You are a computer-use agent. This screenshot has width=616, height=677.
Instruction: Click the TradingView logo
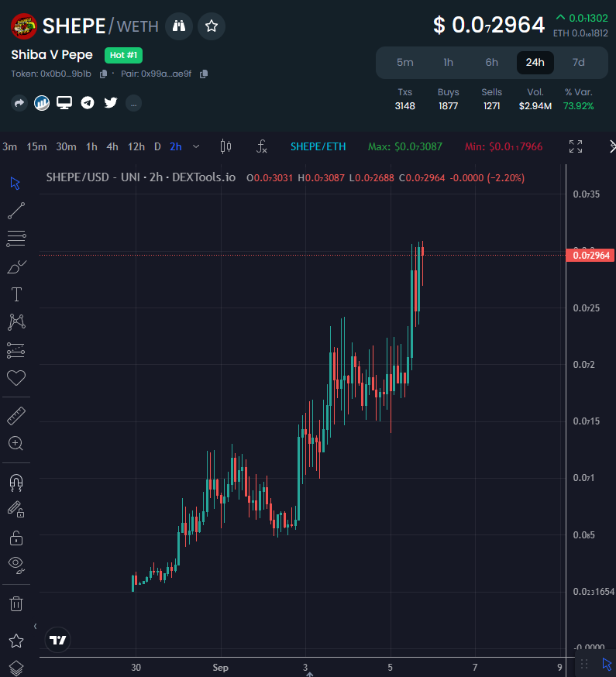coord(57,640)
